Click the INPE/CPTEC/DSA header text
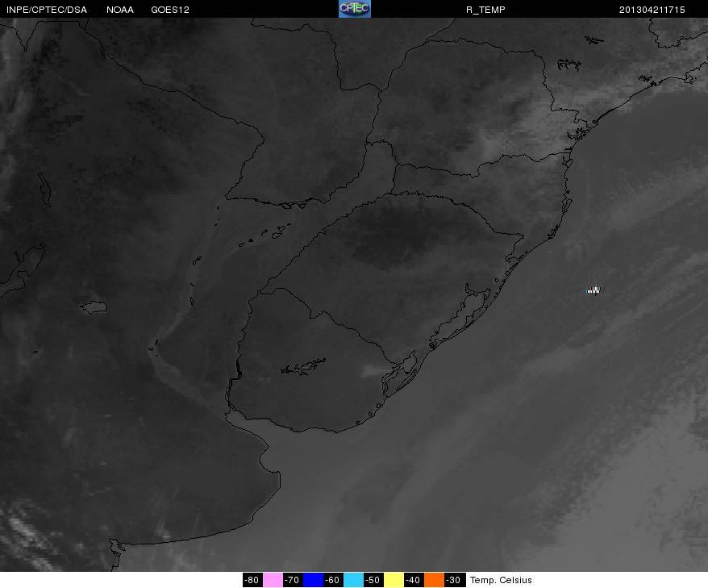 pyautogui.click(x=47, y=10)
